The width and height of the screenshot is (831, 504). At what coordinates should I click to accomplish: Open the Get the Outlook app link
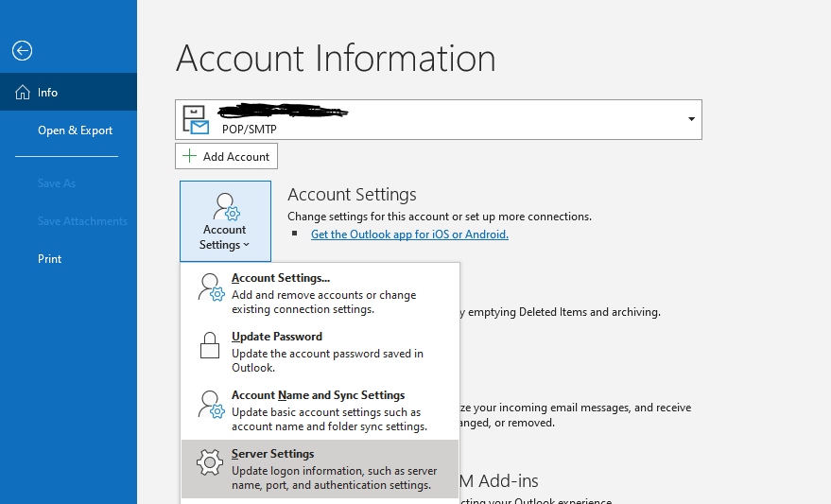click(x=409, y=235)
